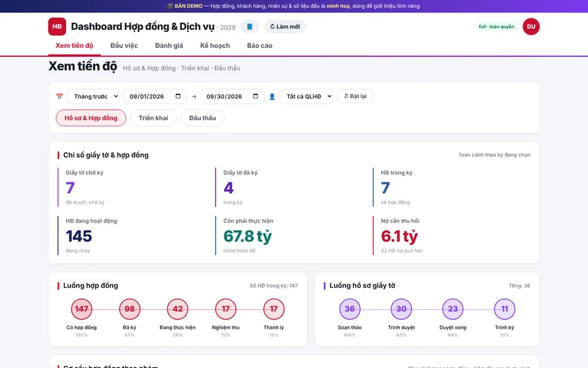Image resolution: width=588 pixels, height=368 pixels.
Task: Click the Làm mới refresh button
Action: tap(285, 26)
